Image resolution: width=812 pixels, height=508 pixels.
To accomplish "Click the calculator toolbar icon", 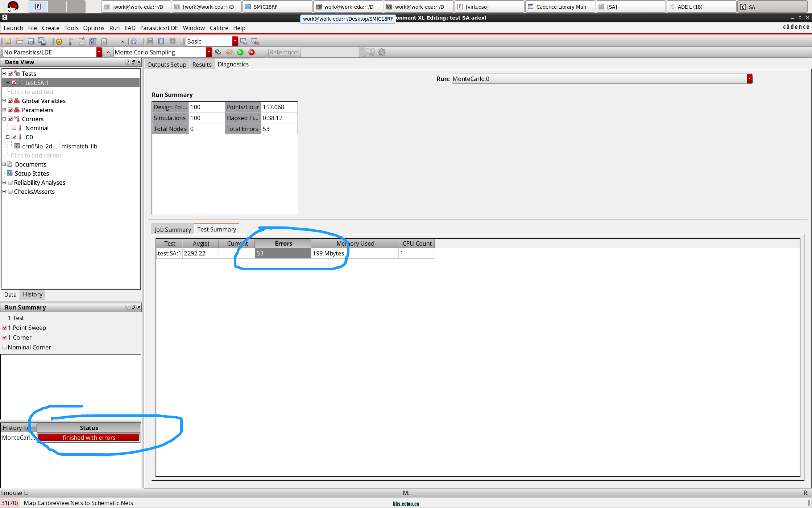I will [150, 41].
